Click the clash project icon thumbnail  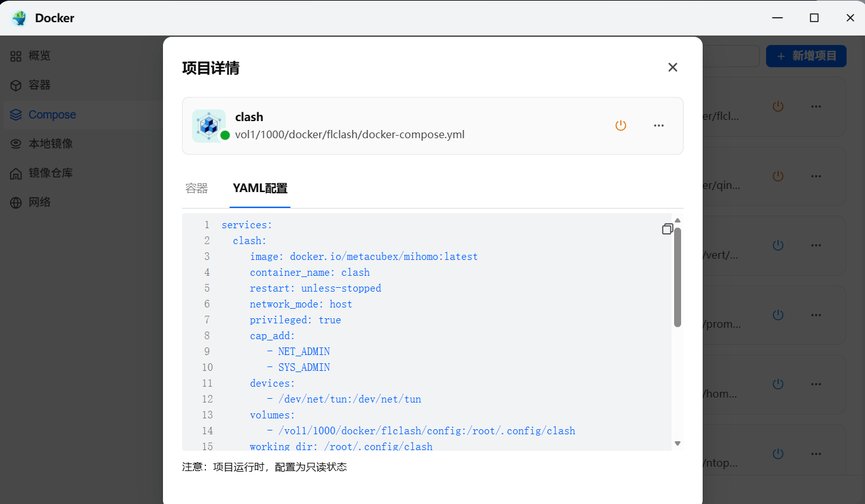pyautogui.click(x=209, y=126)
